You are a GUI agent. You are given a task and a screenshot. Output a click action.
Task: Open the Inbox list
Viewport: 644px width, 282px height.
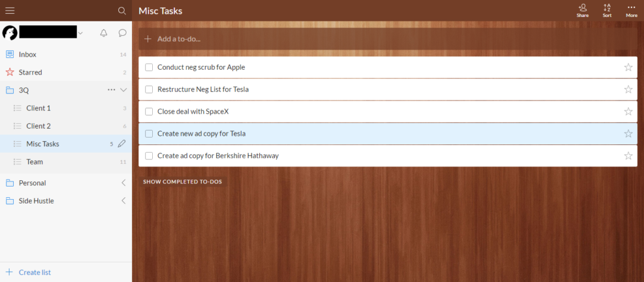point(65,55)
